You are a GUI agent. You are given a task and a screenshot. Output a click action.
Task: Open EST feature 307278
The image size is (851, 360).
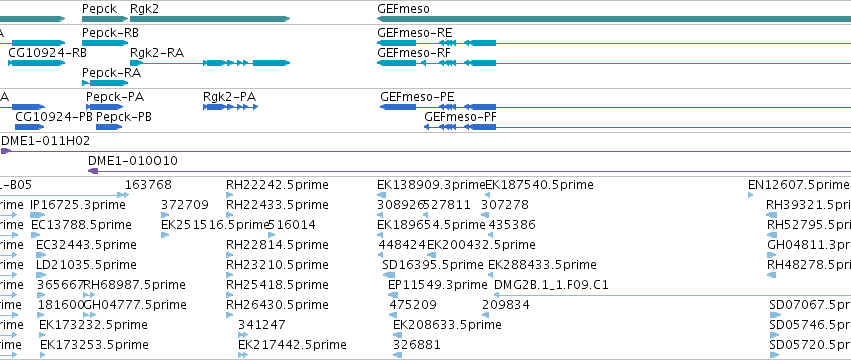[x=505, y=205]
